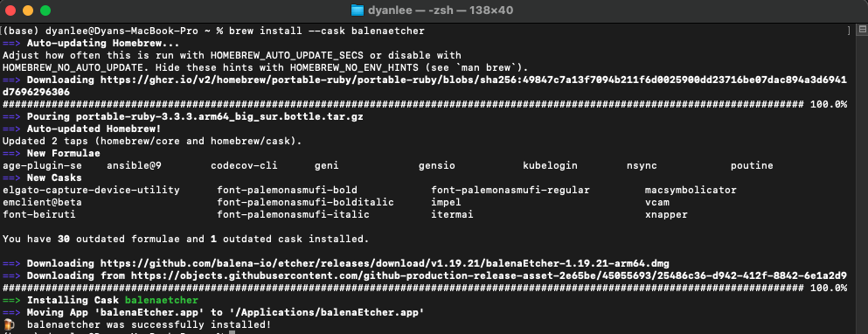Click the scroll indicator icon at top right
This screenshot has width=868, height=334.
[x=861, y=31]
